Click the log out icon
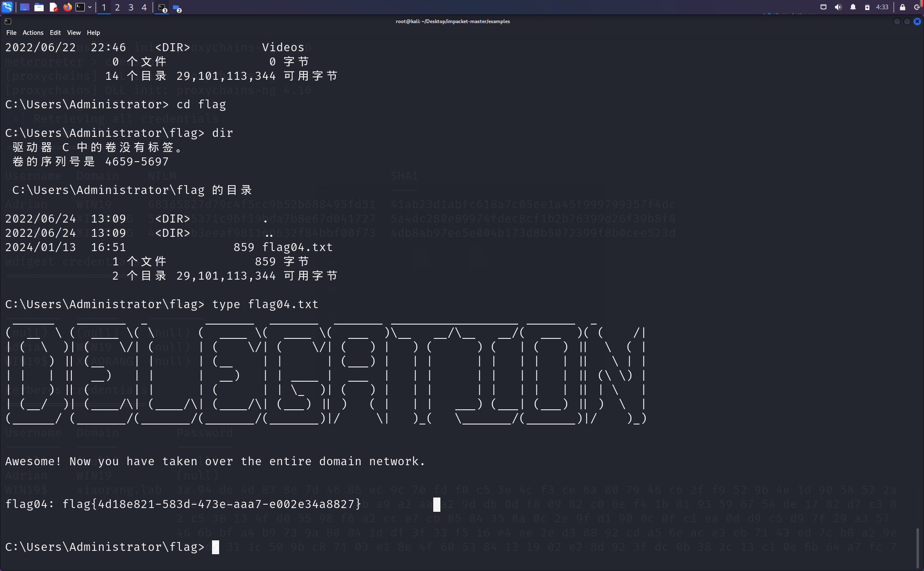Image resolution: width=924 pixels, height=571 pixels. (x=917, y=7)
